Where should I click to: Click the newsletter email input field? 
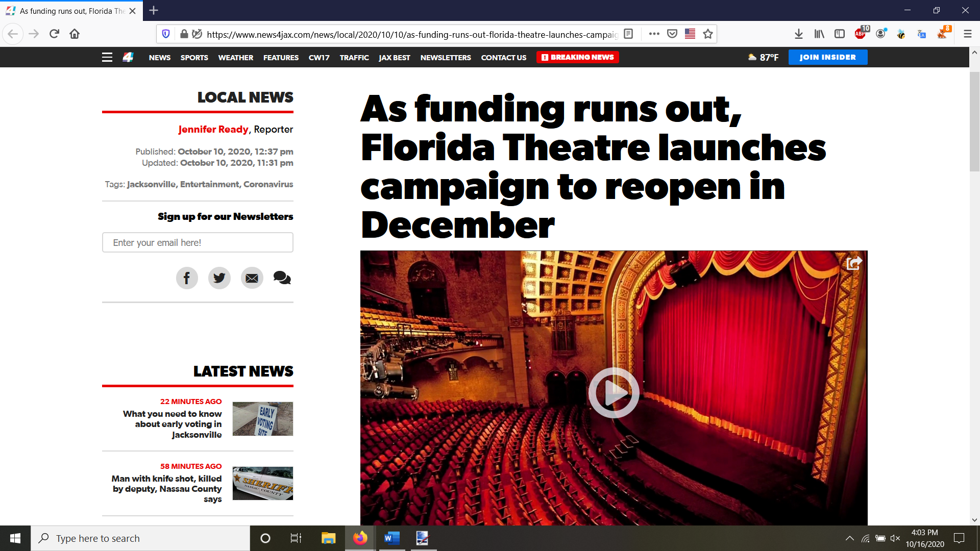pos(198,242)
